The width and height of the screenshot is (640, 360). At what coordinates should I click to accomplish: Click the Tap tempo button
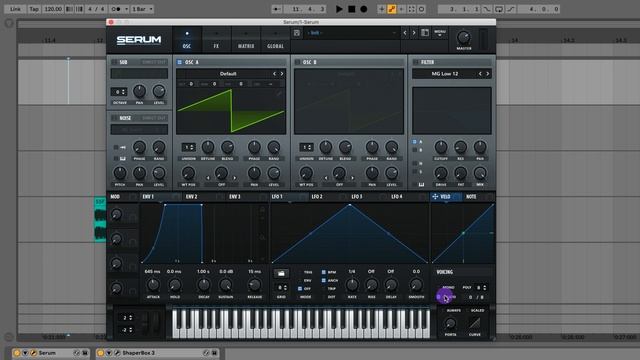coord(34,9)
